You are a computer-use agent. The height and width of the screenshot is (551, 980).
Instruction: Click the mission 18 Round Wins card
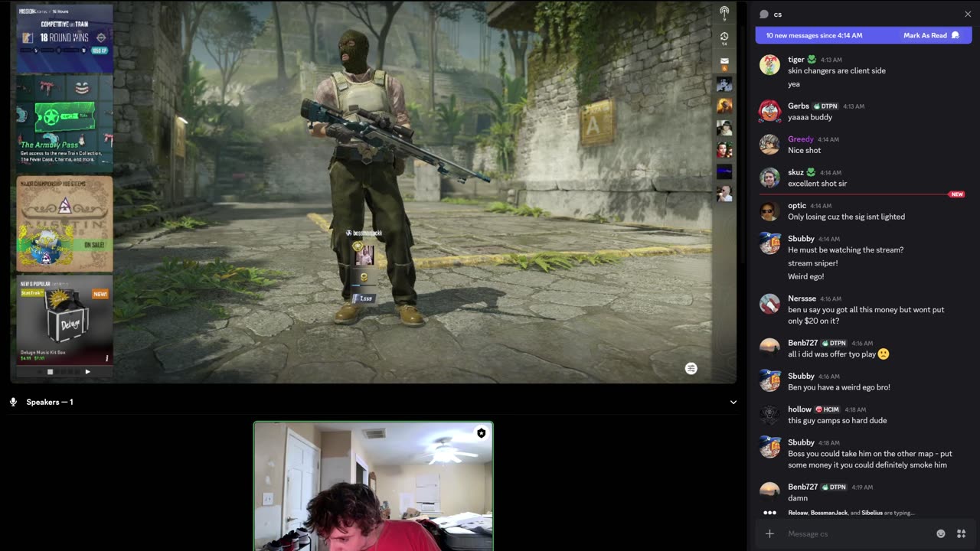(x=64, y=38)
